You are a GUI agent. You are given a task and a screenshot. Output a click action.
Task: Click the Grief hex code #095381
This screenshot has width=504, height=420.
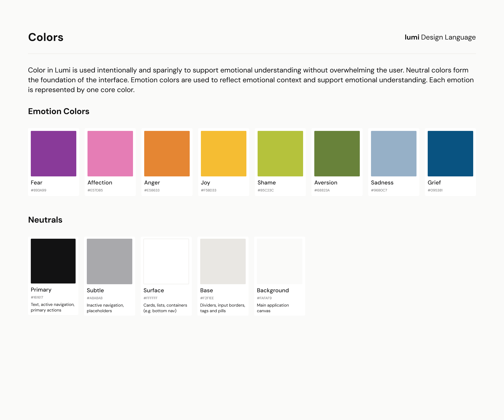[435, 190]
